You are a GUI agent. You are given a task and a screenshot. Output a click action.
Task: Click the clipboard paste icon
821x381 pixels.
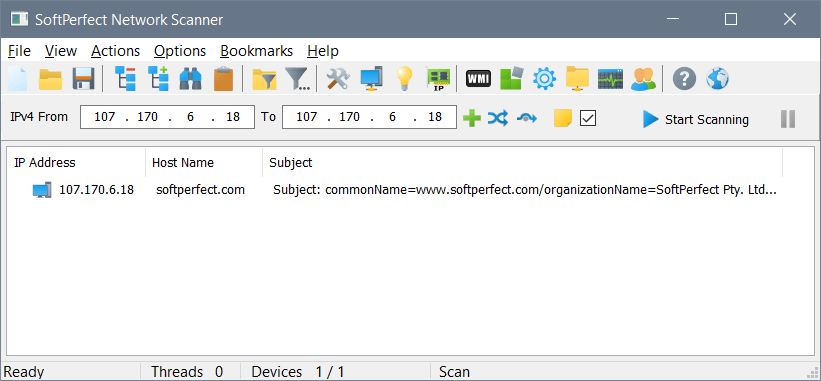[x=224, y=79]
